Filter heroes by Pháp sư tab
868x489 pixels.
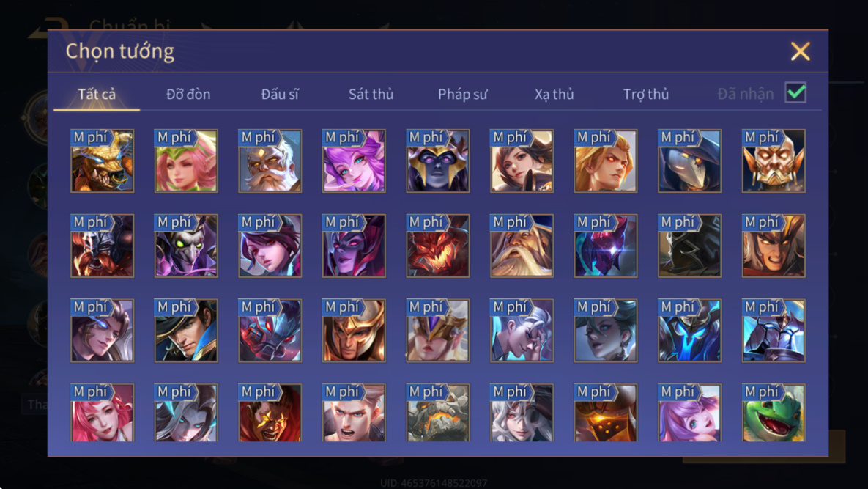(463, 94)
